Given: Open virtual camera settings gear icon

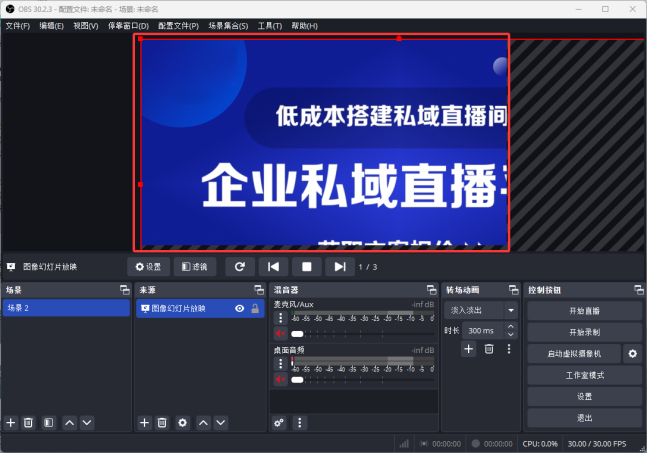Looking at the screenshot, I should point(632,354).
